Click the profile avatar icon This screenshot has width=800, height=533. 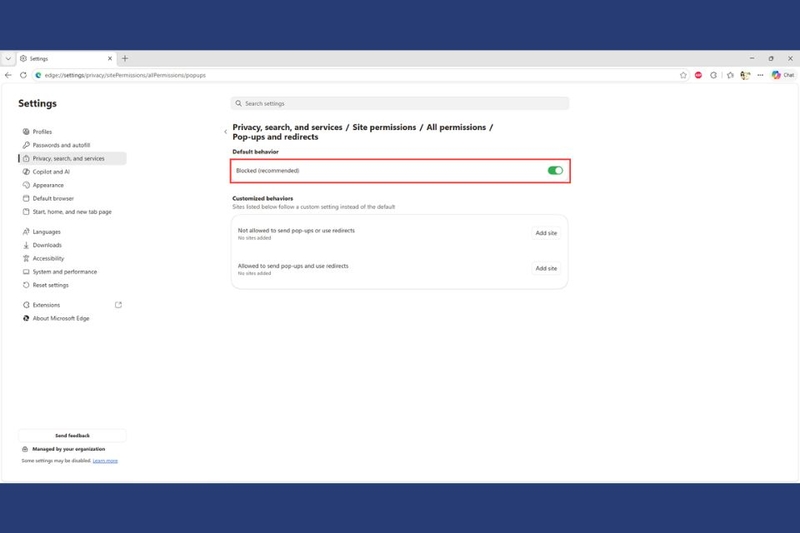pos(745,75)
